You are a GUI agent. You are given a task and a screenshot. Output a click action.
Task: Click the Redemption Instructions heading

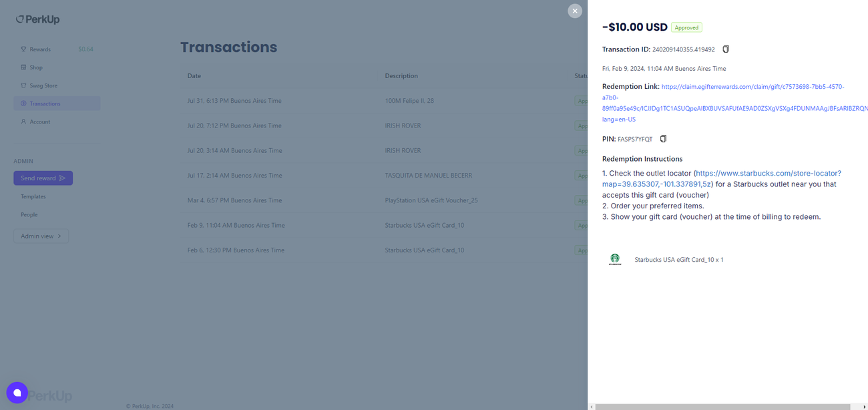(642, 159)
